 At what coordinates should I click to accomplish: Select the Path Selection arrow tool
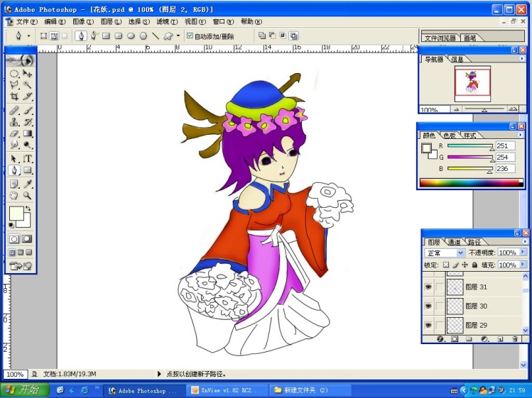pyautogui.click(x=14, y=159)
